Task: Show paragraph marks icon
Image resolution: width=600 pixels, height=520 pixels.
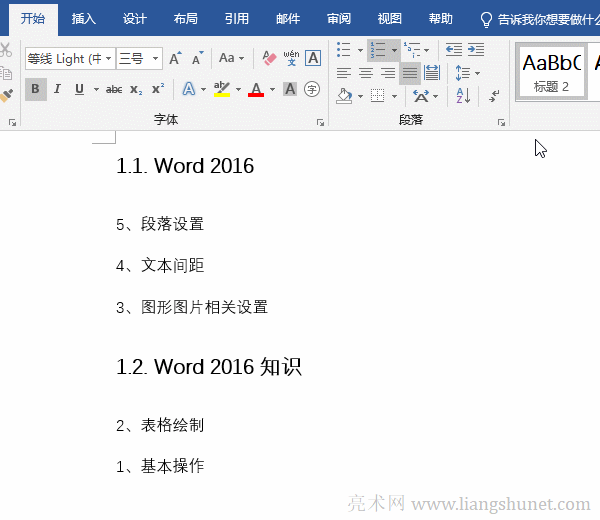Action: pyautogui.click(x=494, y=95)
